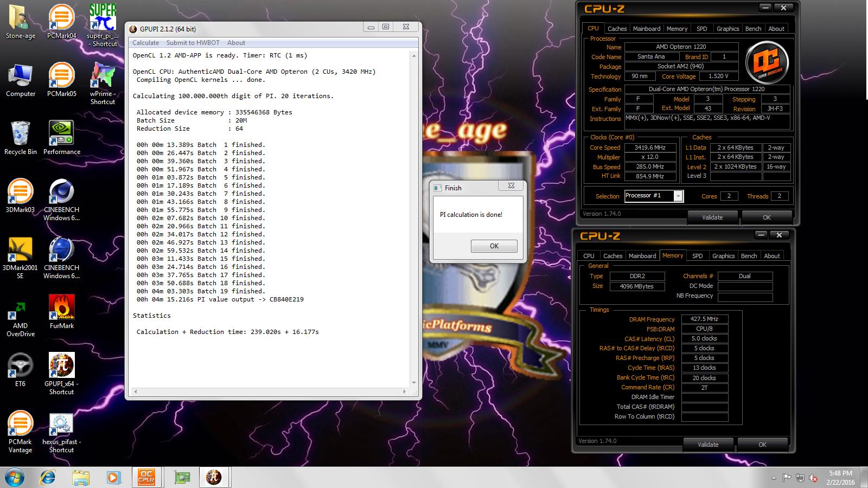Open the 3DMark03 desktop icon
The height and width of the screenshot is (488, 868).
pyautogui.click(x=21, y=196)
